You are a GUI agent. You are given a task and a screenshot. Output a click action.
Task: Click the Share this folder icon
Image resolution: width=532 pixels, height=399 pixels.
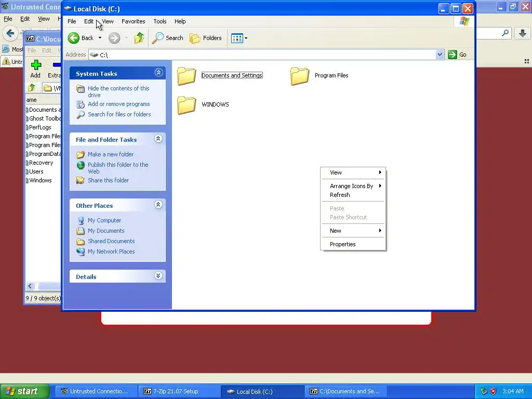tap(81, 180)
